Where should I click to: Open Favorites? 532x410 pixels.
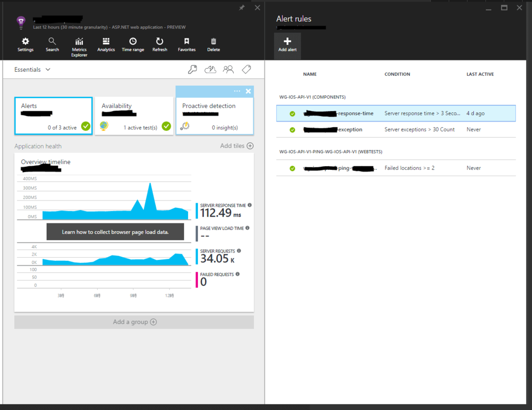click(x=187, y=45)
